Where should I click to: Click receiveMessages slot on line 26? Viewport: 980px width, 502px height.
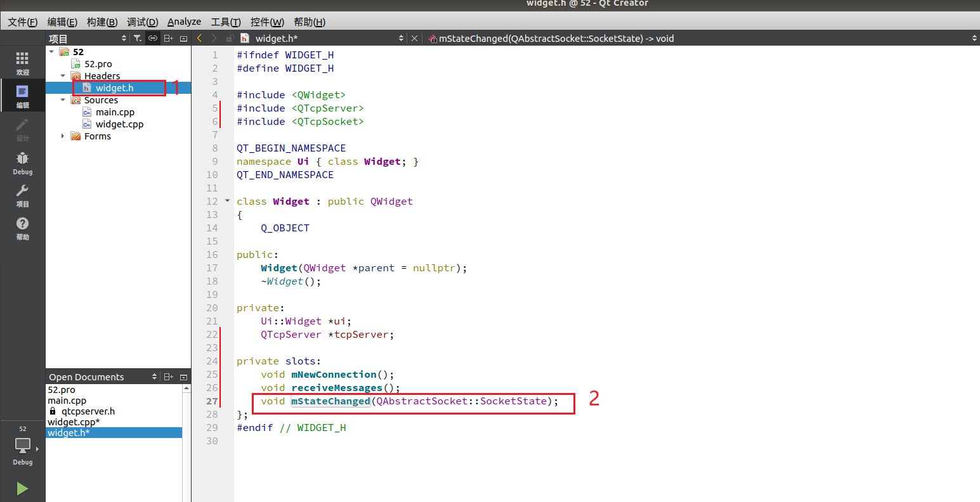click(337, 388)
